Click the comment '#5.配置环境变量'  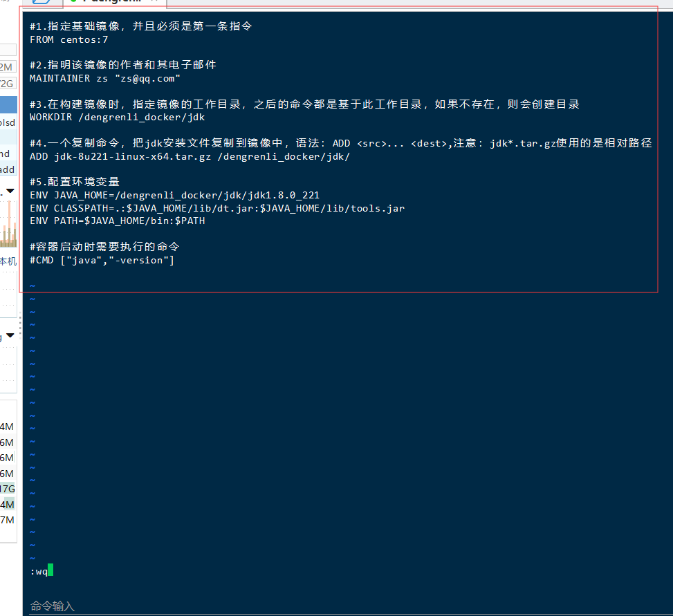coord(74,182)
